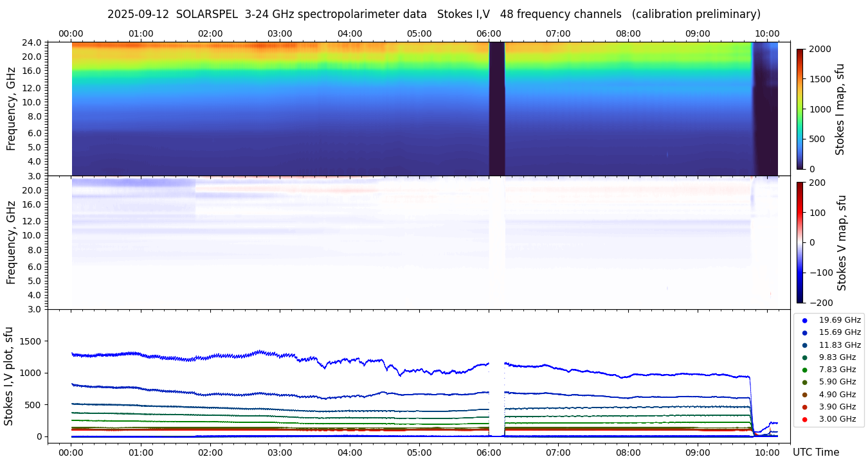Click the UTC Time axis label
The height and width of the screenshot is (466, 868).
pyautogui.click(x=818, y=452)
